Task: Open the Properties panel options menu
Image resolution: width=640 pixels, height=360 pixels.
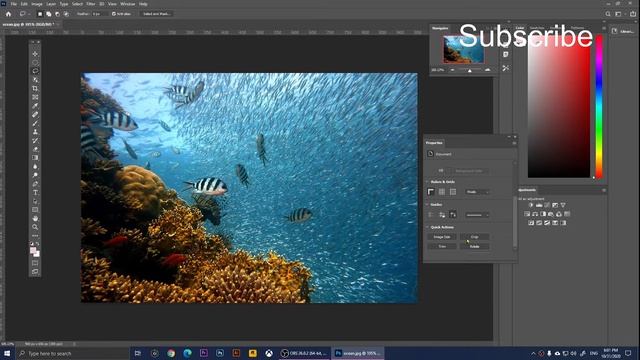Action: click(x=514, y=143)
